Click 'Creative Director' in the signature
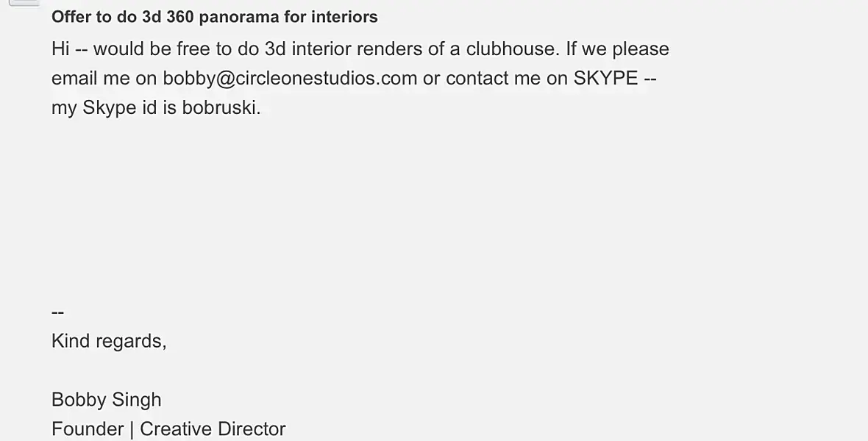The width and height of the screenshot is (868, 441). click(x=213, y=429)
